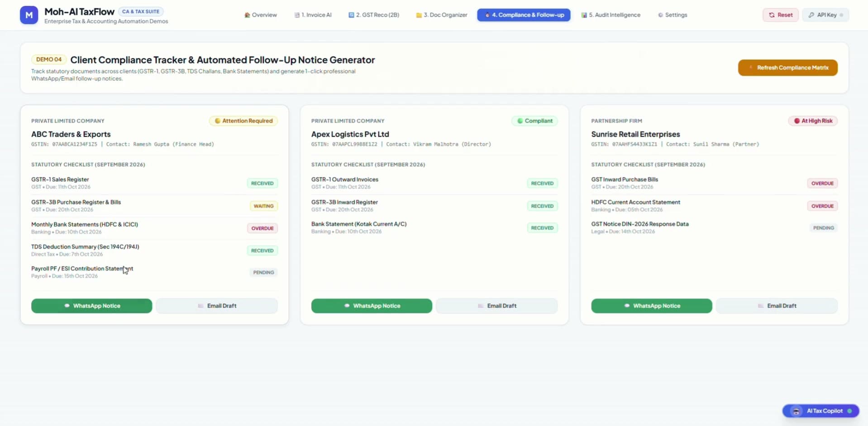The width and height of the screenshot is (868, 426).
Task: Click OVERDUE badge for GST Inward Purchase Bills
Action: coord(822,183)
